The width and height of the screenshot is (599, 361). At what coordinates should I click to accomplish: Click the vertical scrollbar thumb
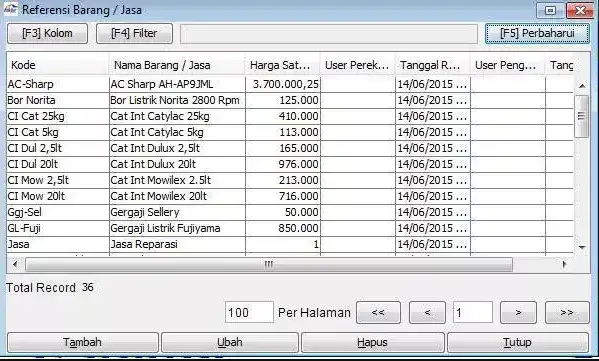coord(582,116)
